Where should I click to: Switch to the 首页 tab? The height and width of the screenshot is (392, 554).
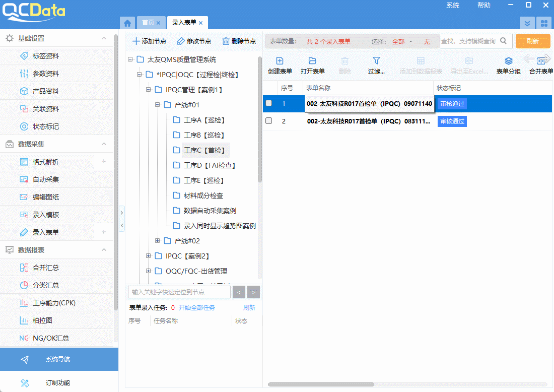[x=148, y=23]
